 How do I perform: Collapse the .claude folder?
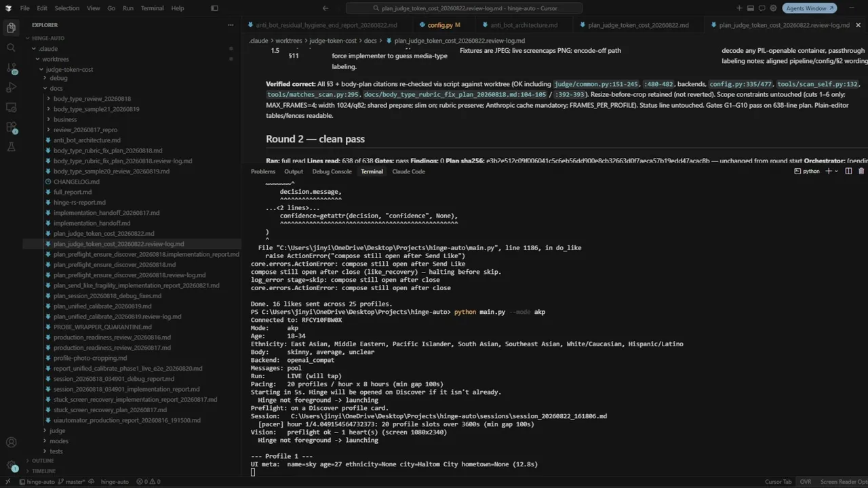pos(48,49)
